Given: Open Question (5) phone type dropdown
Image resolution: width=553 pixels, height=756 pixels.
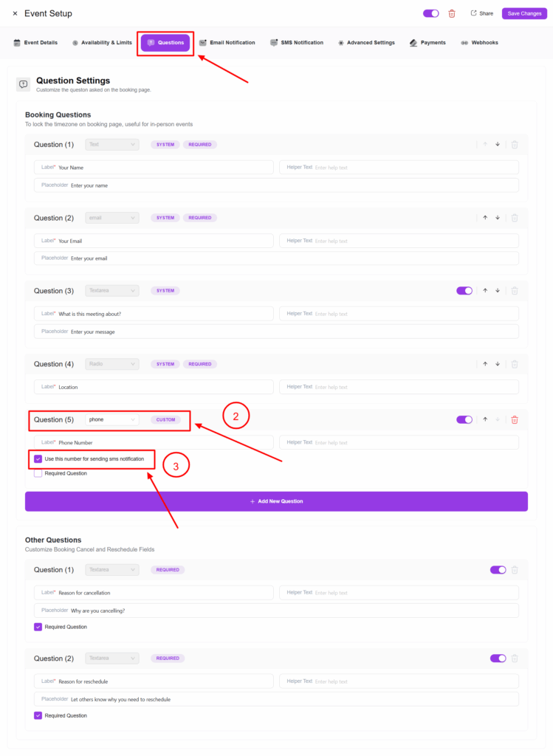Looking at the screenshot, I should (x=112, y=419).
